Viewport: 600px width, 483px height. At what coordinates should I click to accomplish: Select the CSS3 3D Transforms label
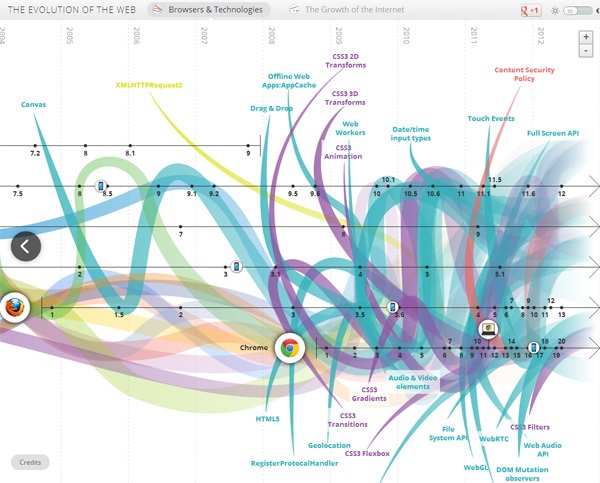pyautogui.click(x=345, y=98)
